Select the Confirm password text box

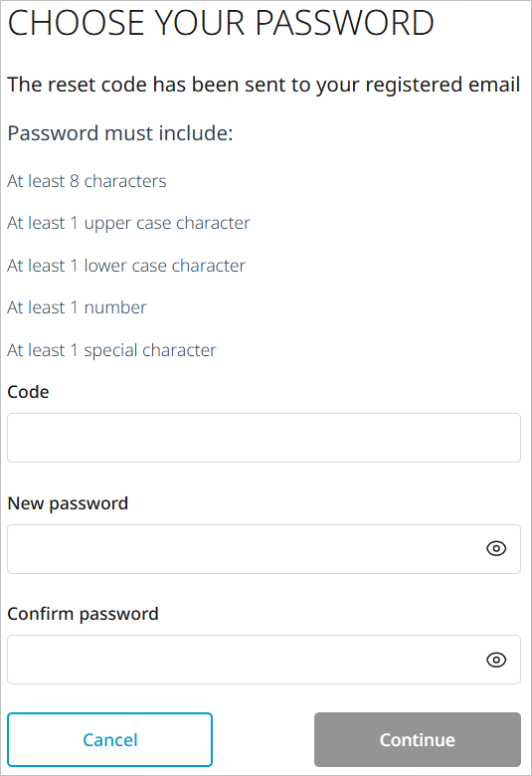click(264, 660)
